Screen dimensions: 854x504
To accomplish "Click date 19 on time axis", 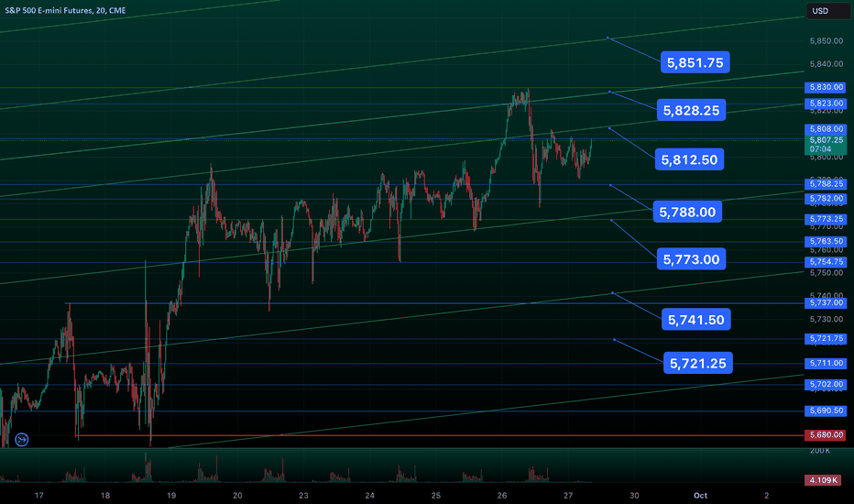I will coord(171,495).
